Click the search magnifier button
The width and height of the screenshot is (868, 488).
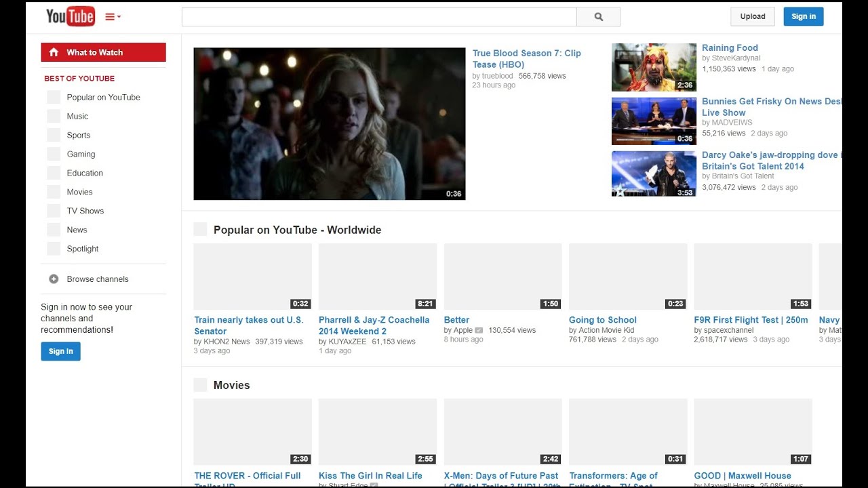tap(599, 17)
